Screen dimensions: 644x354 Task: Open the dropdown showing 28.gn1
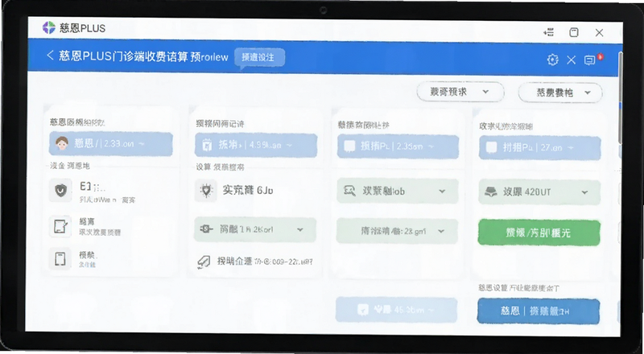pyautogui.click(x=397, y=231)
